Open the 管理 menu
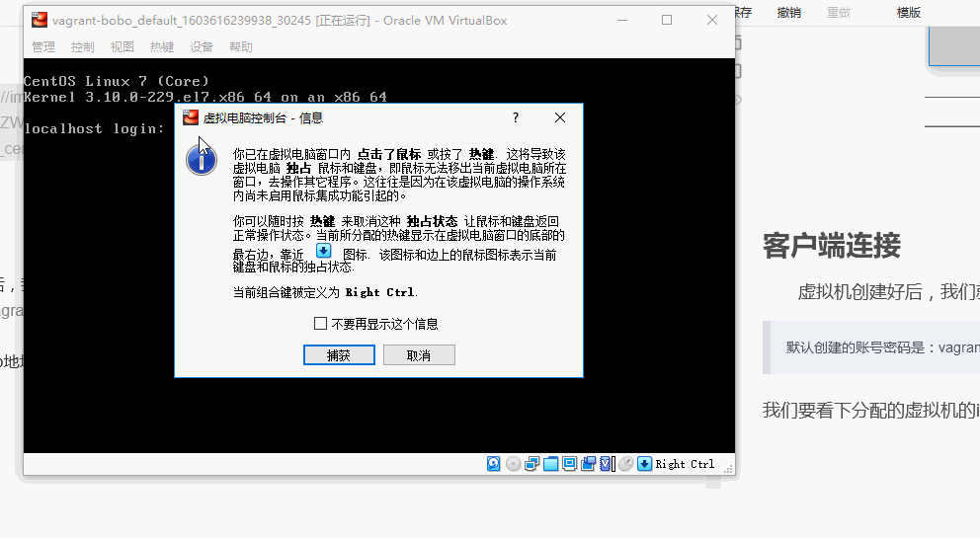The height and width of the screenshot is (538, 980). [x=43, y=46]
